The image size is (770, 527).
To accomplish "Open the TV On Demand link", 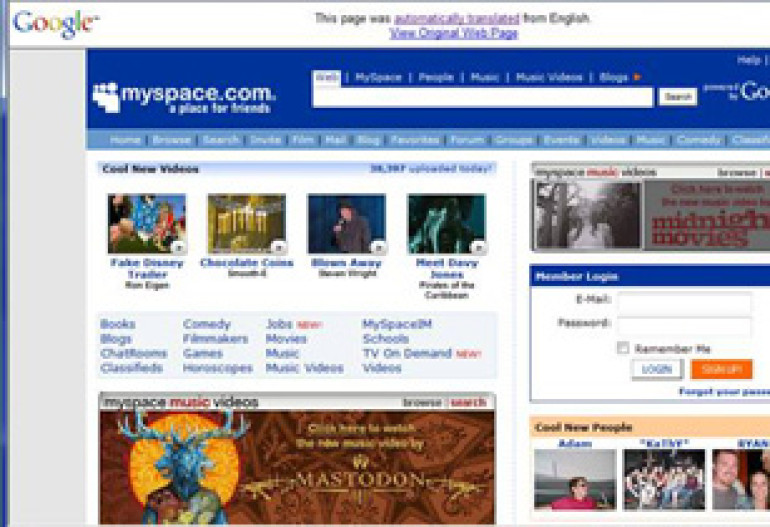I will (x=407, y=353).
